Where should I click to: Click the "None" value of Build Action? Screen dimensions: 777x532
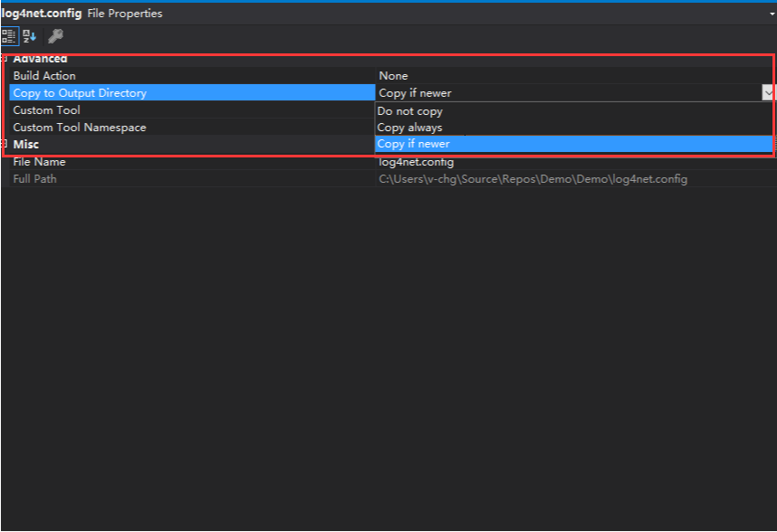[393, 75]
